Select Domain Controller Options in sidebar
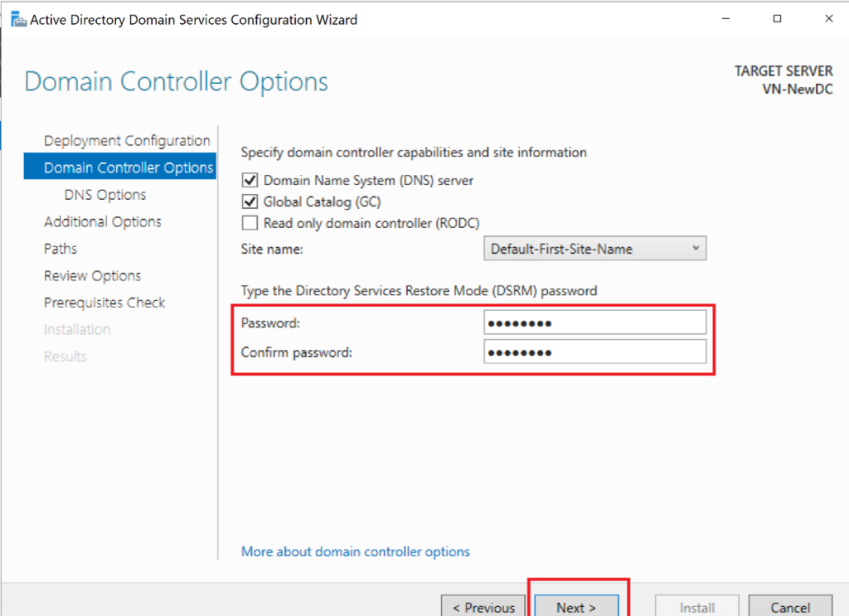Image resolution: width=849 pixels, height=616 pixels. tap(129, 167)
